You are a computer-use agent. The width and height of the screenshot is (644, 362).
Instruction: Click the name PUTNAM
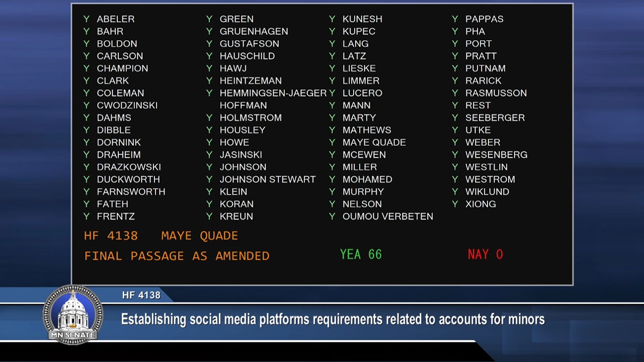486,68
